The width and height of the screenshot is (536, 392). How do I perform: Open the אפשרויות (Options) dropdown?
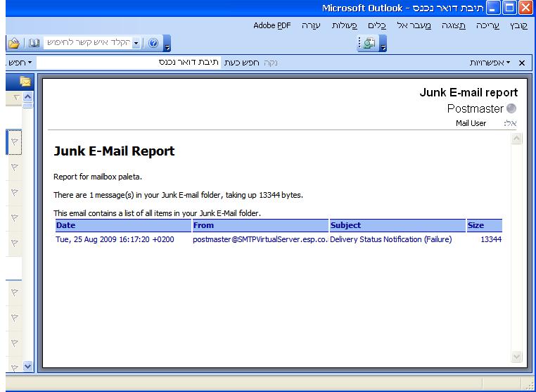[x=490, y=63]
